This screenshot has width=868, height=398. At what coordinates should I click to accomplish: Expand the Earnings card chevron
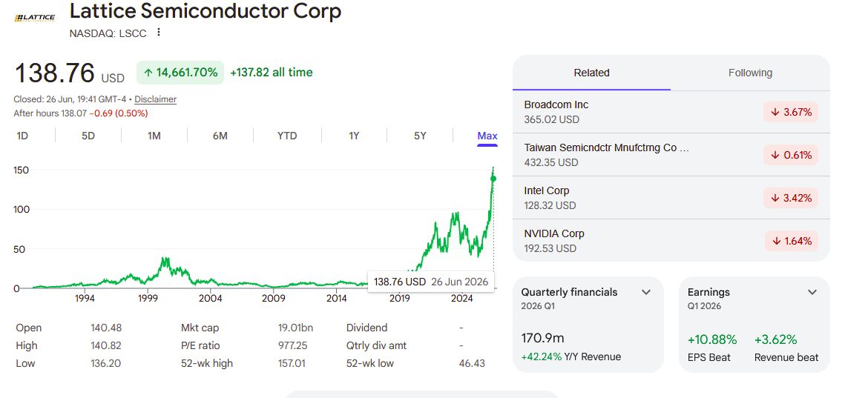812,292
